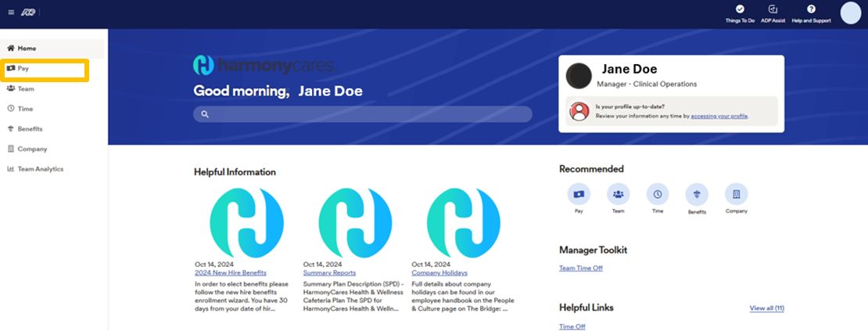Image resolution: width=868 pixels, height=331 pixels.
Task: Click View all (11) helpful links
Action: [766, 308]
